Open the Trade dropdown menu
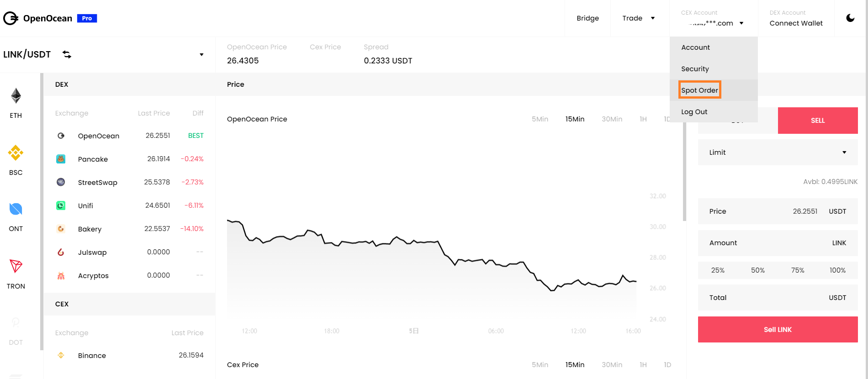This screenshot has height=379, width=868. pyautogui.click(x=639, y=18)
